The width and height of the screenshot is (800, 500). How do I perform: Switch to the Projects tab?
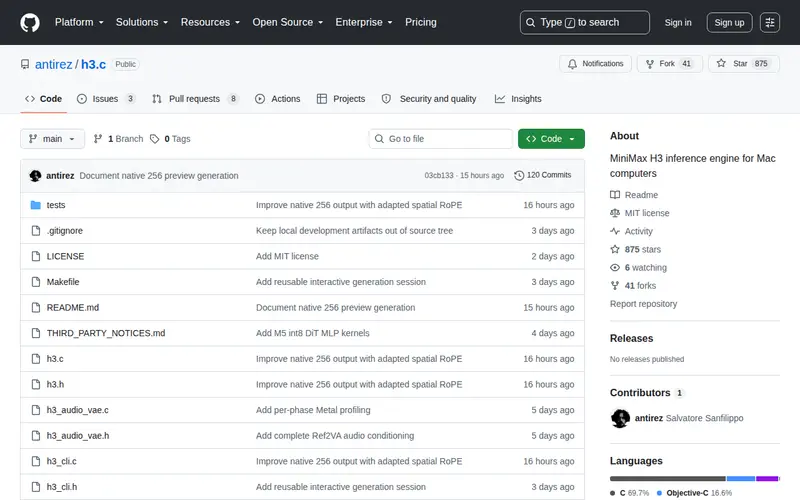[x=341, y=99]
